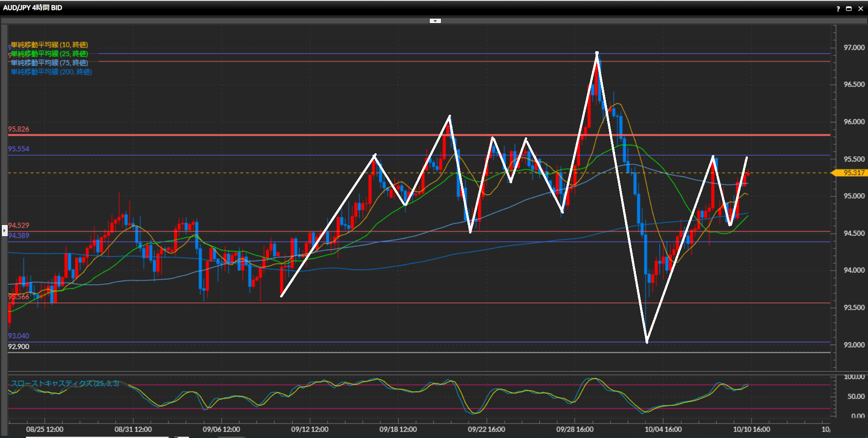This screenshot has height=438, width=868.
Task: Expand the left side panel arrow
Action: [x=5, y=230]
